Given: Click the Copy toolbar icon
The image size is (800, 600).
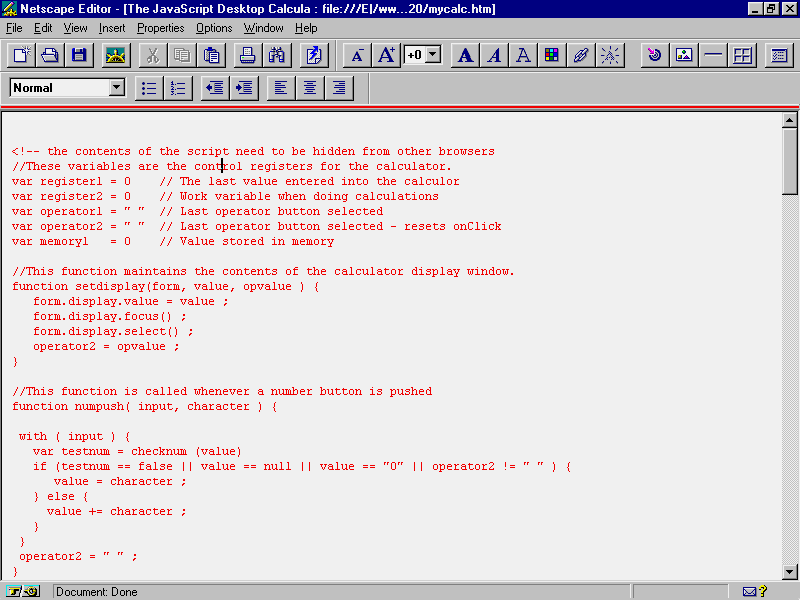Looking at the screenshot, I should pyautogui.click(x=182, y=55).
